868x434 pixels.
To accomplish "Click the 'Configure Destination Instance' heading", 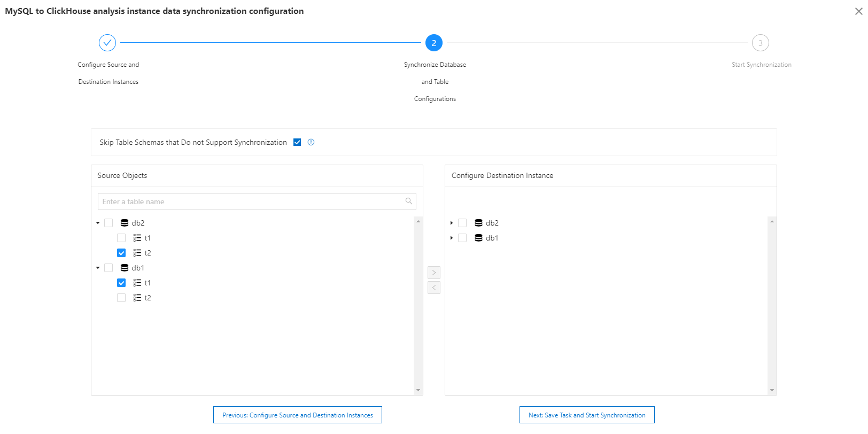I will (x=502, y=175).
